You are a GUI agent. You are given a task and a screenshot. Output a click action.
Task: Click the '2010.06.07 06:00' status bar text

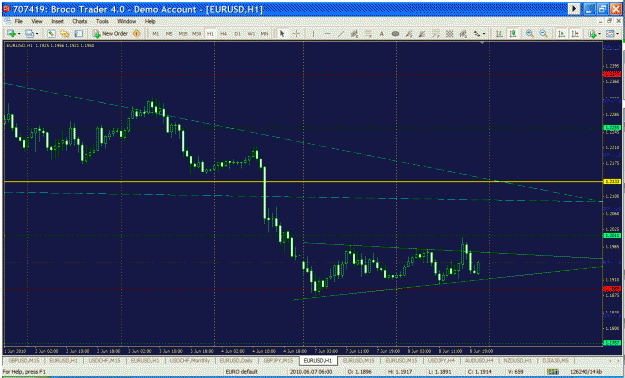(x=310, y=372)
